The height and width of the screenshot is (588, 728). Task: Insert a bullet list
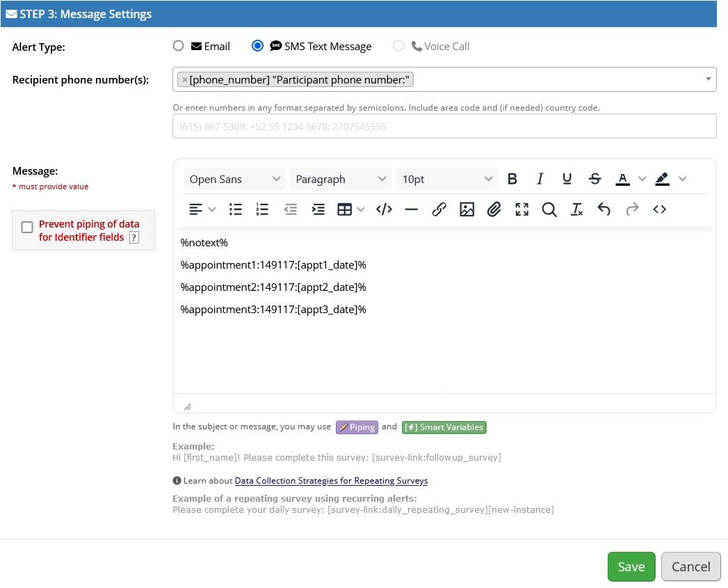pos(236,209)
